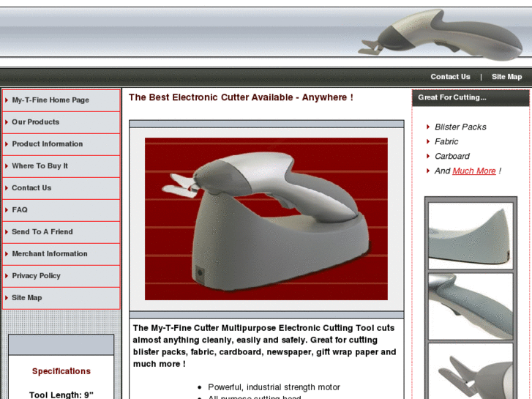532x399 pixels.
Task: Click red arrow beside FAQ
Action: pos(7,210)
